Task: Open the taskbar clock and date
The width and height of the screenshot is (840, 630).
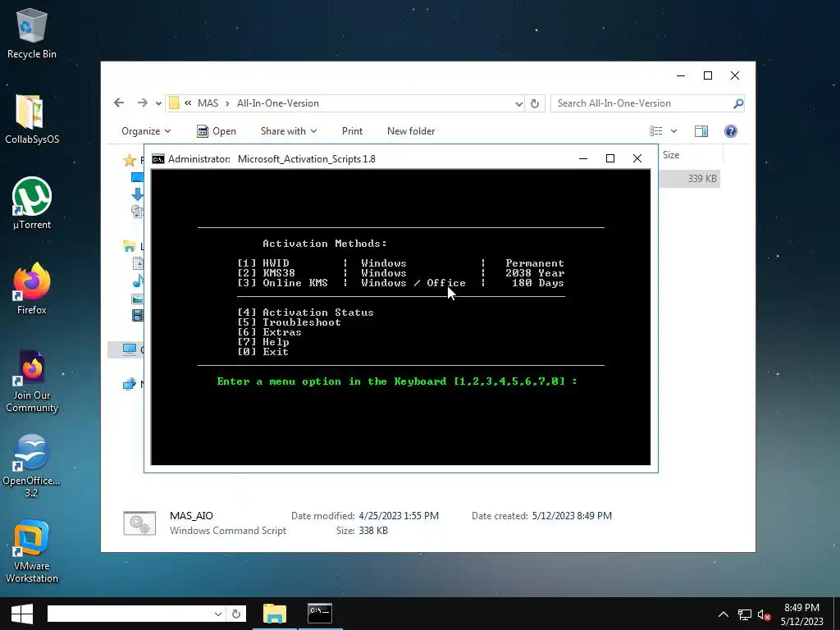Action: (801, 614)
